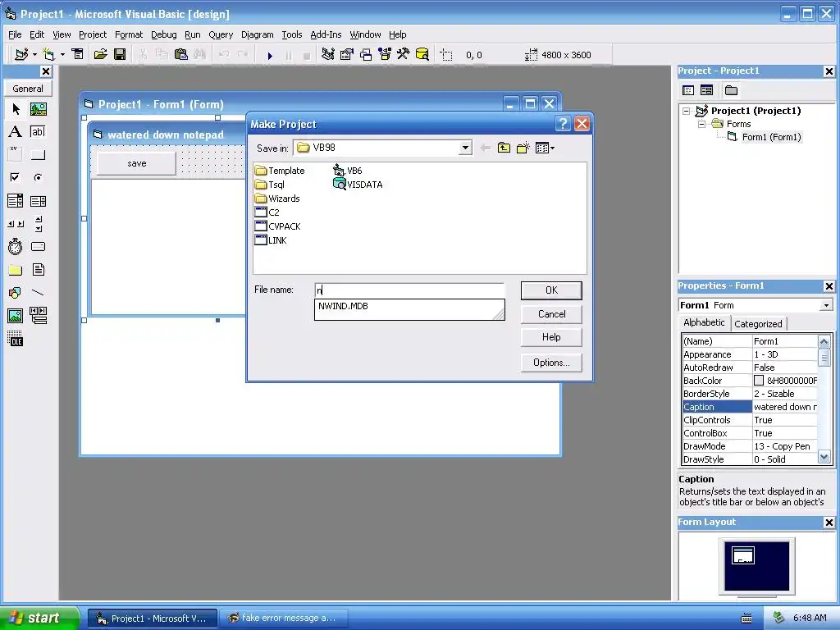Click Cancel in Make Project dialog
This screenshot has width=840, height=630.
(551, 314)
